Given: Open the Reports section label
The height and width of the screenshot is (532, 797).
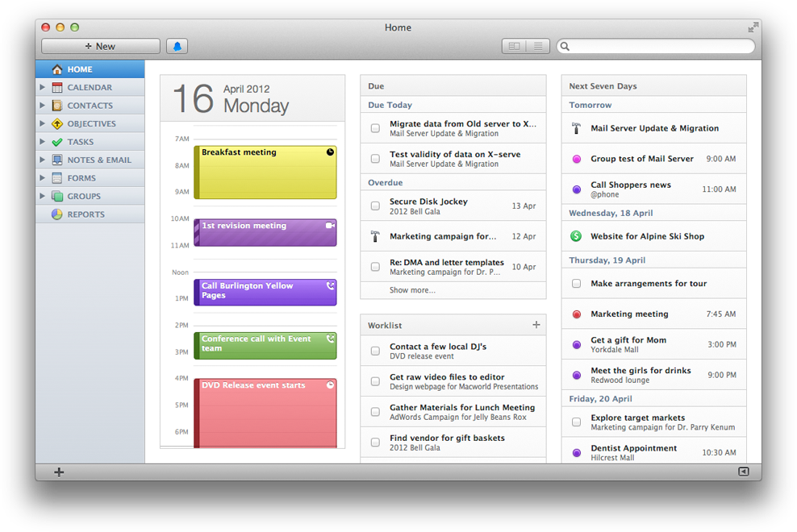Looking at the screenshot, I should click(86, 214).
